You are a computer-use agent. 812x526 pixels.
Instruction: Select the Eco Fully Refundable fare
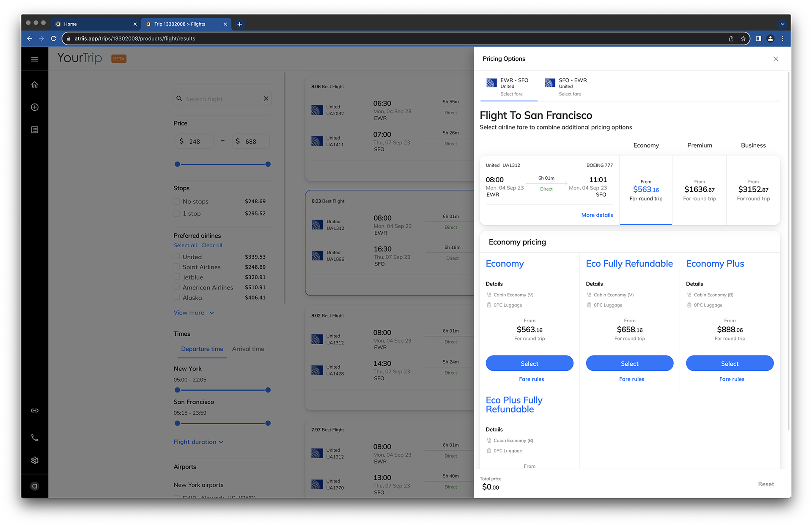click(x=629, y=364)
